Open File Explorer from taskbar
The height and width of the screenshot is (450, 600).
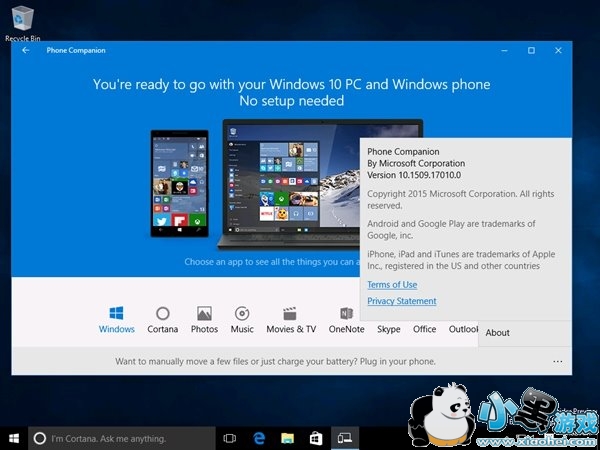287,439
